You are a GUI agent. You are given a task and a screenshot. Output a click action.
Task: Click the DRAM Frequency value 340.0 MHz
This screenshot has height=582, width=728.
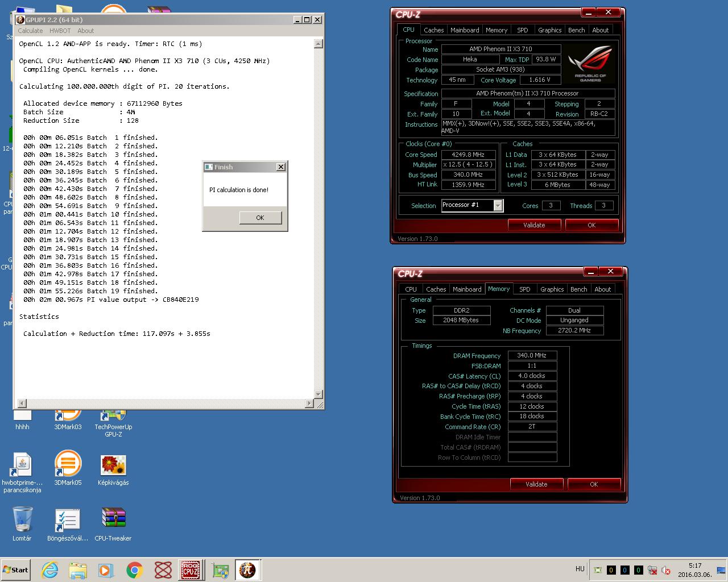[532, 355]
